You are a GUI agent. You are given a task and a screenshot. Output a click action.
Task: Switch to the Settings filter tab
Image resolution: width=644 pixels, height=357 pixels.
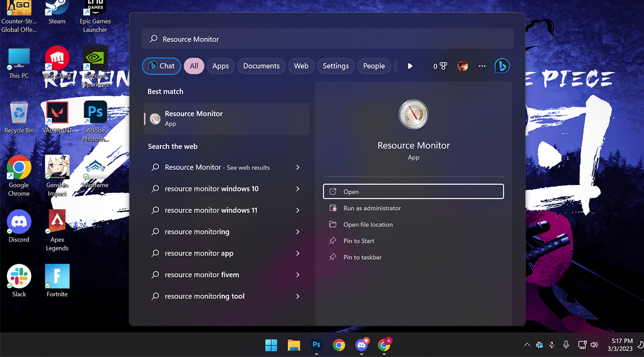point(335,66)
